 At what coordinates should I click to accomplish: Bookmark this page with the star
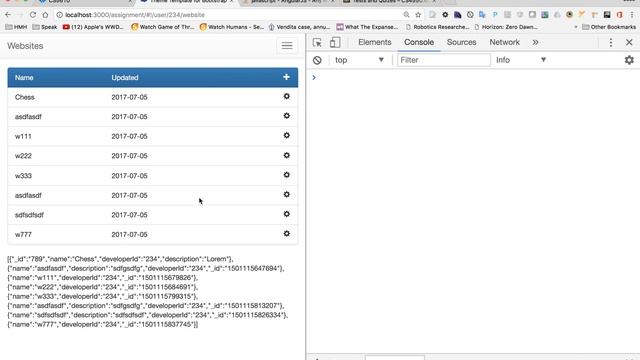(x=418, y=15)
